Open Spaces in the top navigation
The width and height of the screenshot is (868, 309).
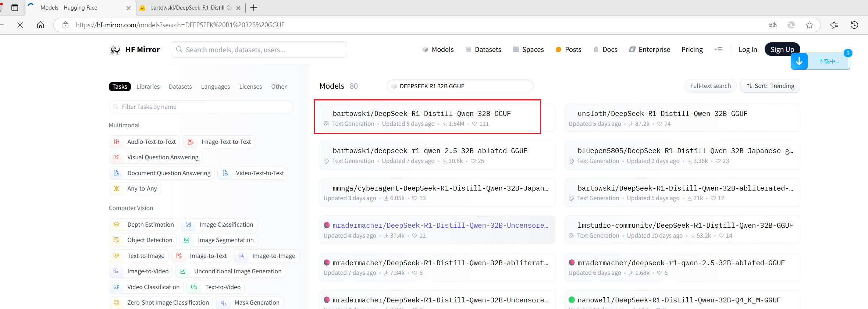click(x=528, y=50)
